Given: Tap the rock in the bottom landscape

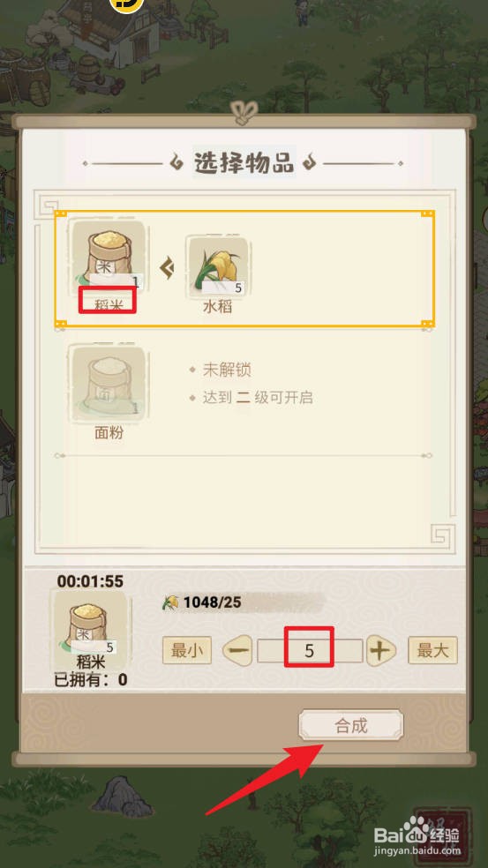Looking at the screenshot, I should (122, 797).
